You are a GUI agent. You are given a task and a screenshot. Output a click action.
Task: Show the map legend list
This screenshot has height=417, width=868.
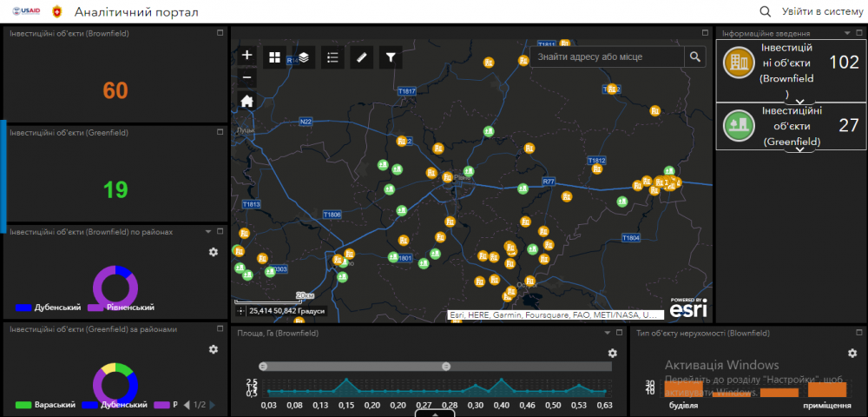click(x=332, y=57)
